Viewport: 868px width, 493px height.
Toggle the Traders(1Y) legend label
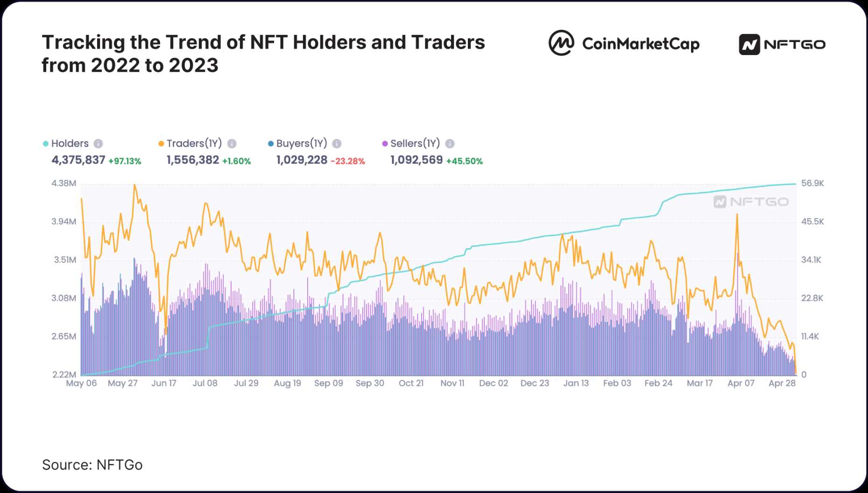coord(194,144)
